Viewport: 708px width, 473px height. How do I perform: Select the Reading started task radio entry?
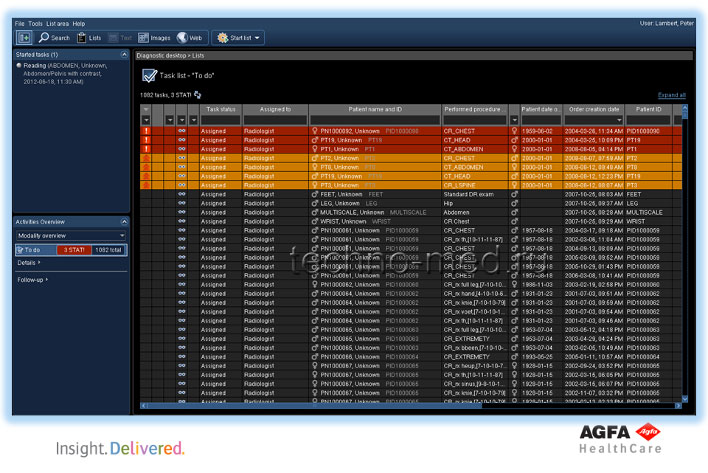pyautogui.click(x=20, y=65)
